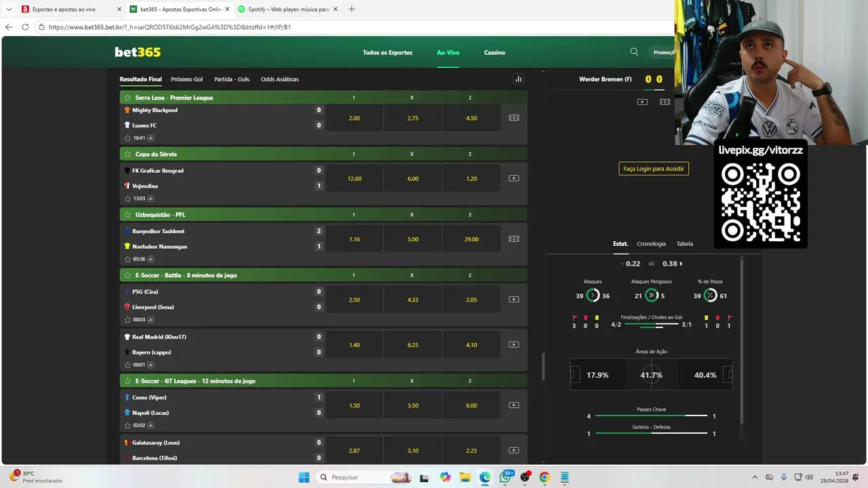The width and height of the screenshot is (868, 488).
Task: Open the stats chart icon beside Odds Asiáticas
Action: 519,79
